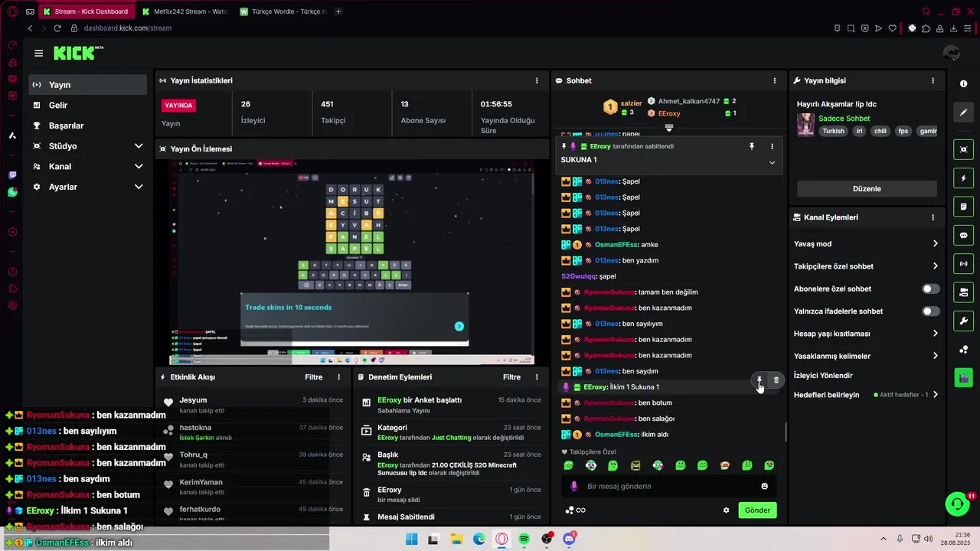Image resolution: width=980 pixels, height=551 pixels.
Task: Open Etkinlik Akışı panel three-dot menu
Action: click(339, 377)
